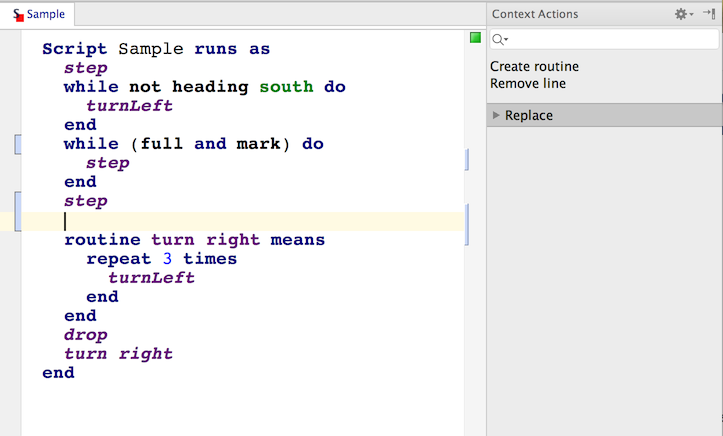Choose the Remove line action
The height and width of the screenshot is (436, 723).
click(x=528, y=84)
